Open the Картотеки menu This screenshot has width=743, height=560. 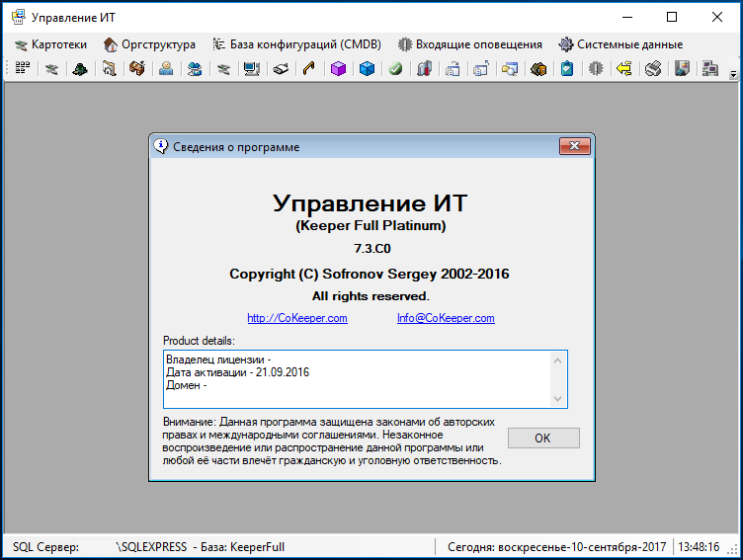tap(50, 44)
